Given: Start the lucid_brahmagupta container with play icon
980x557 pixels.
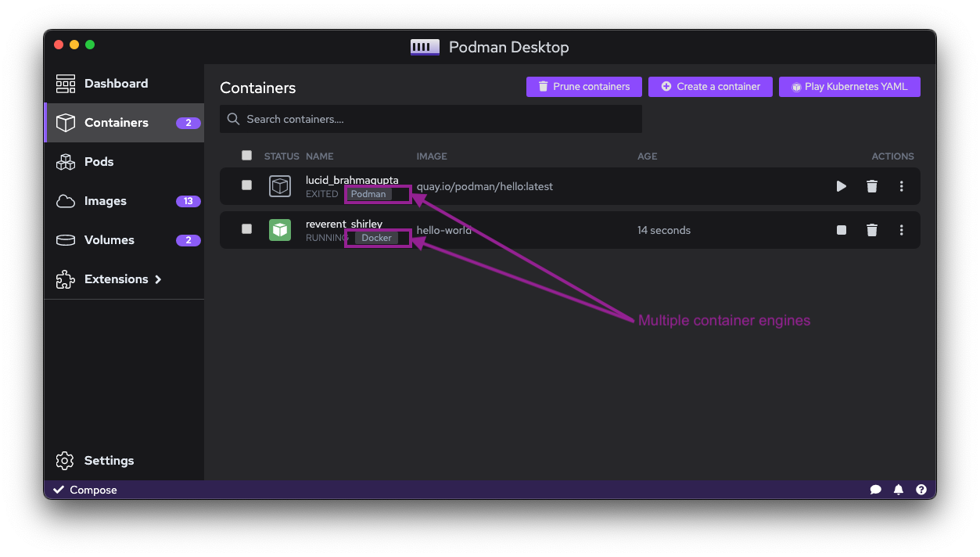Looking at the screenshot, I should 841,186.
